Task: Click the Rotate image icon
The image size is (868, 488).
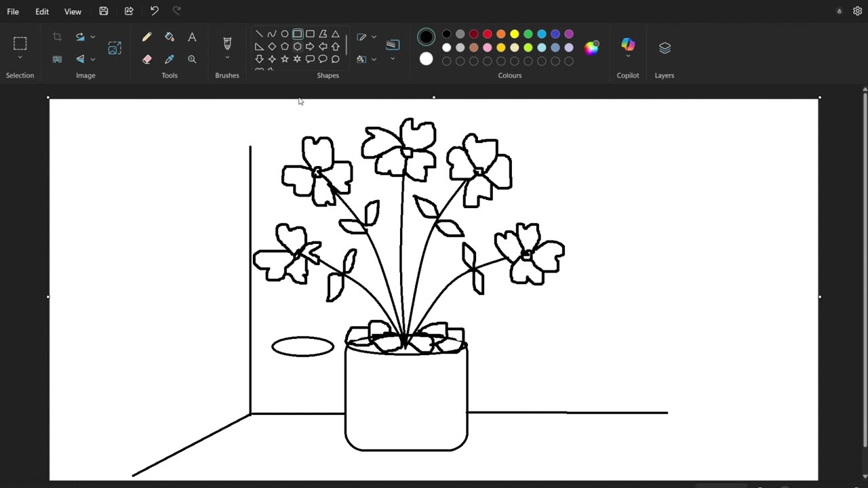Action: point(81,37)
